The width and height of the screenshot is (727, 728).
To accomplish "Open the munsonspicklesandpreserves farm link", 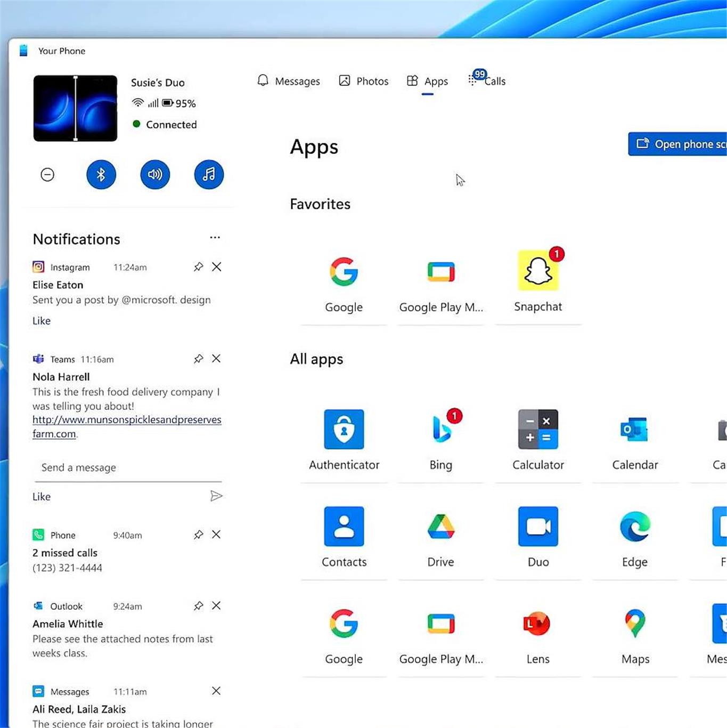I will click(127, 420).
